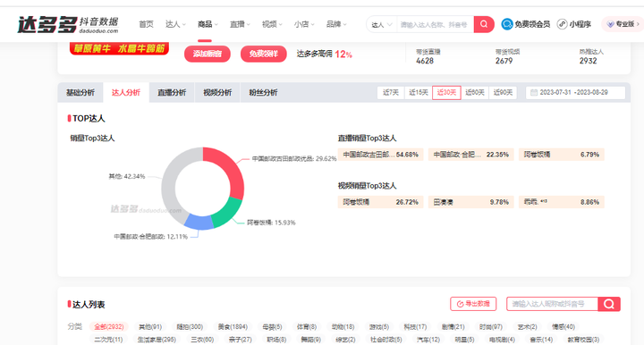Filter category by 科技(17)

click(x=415, y=327)
